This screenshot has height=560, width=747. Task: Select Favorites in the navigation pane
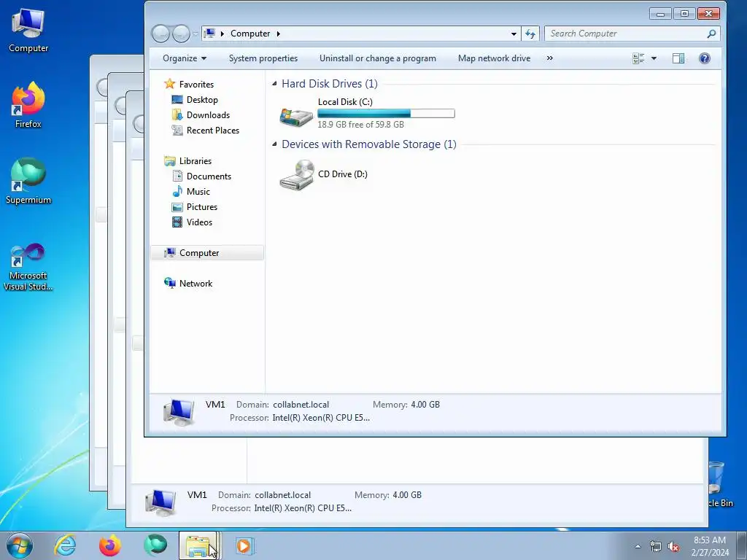pyautogui.click(x=196, y=85)
